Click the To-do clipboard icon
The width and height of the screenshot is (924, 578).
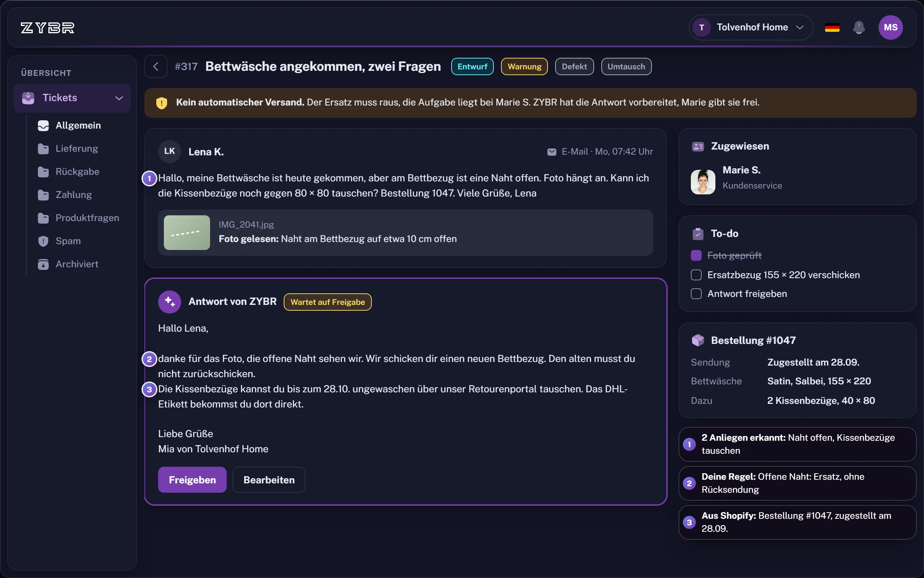click(698, 234)
